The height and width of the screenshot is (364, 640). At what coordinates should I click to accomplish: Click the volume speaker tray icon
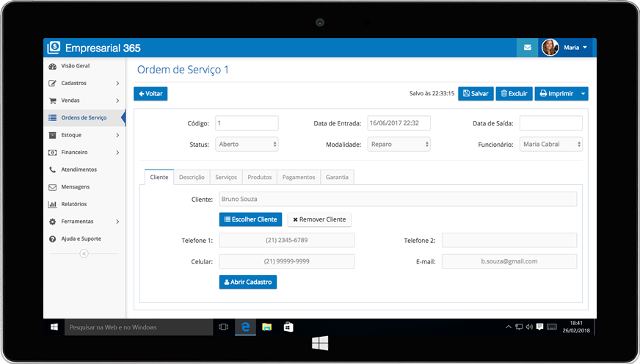click(x=529, y=327)
